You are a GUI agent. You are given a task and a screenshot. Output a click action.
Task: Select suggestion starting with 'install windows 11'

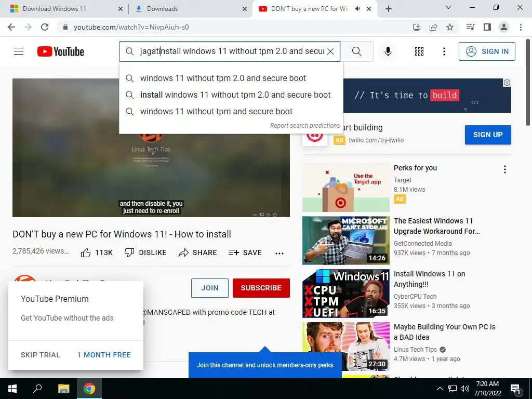[x=231, y=95]
